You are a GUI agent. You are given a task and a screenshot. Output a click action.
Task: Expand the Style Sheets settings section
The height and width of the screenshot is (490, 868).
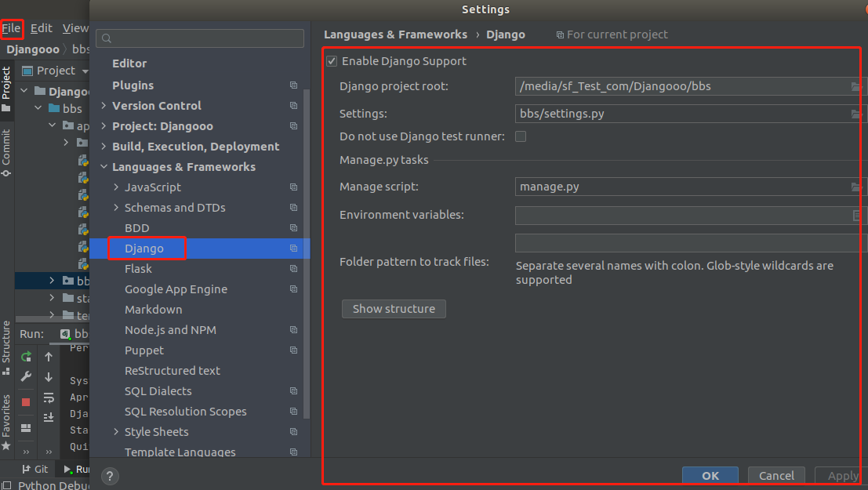[x=115, y=431]
